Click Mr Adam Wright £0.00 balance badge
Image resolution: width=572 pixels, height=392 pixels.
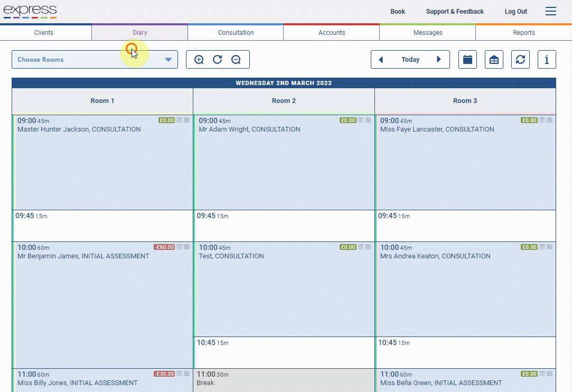(x=348, y=120)
